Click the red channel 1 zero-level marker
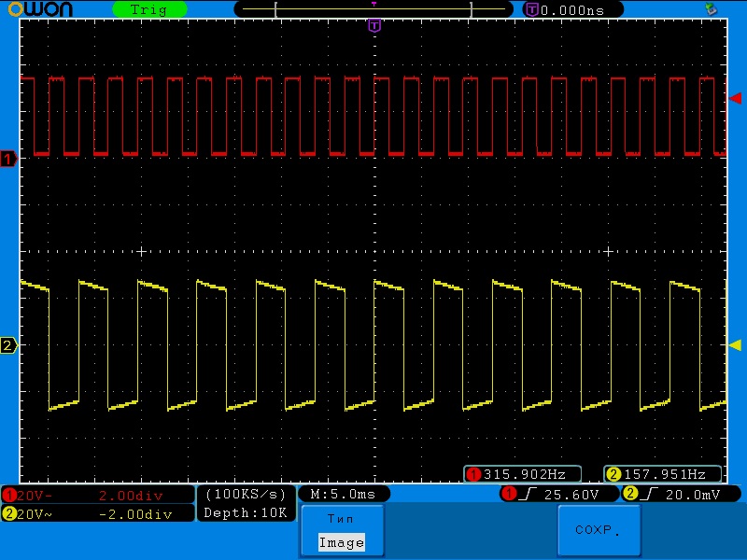This screenshot has height=560, width=747. [9, 159]
